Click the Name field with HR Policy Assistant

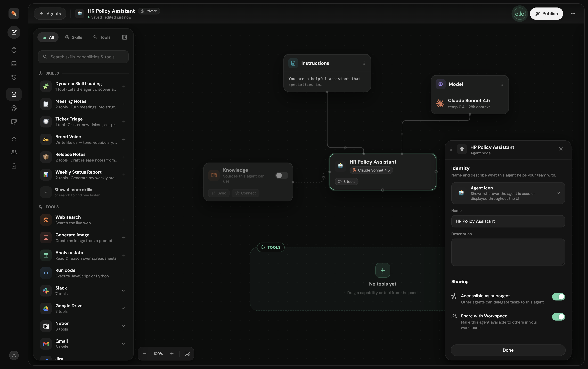coord(508,221)
